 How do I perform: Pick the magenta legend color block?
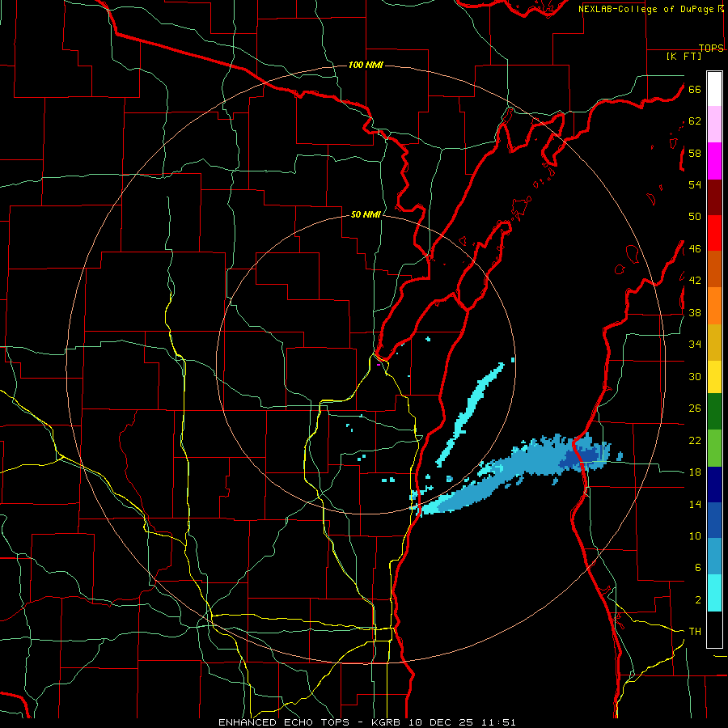tap(714, 161)
